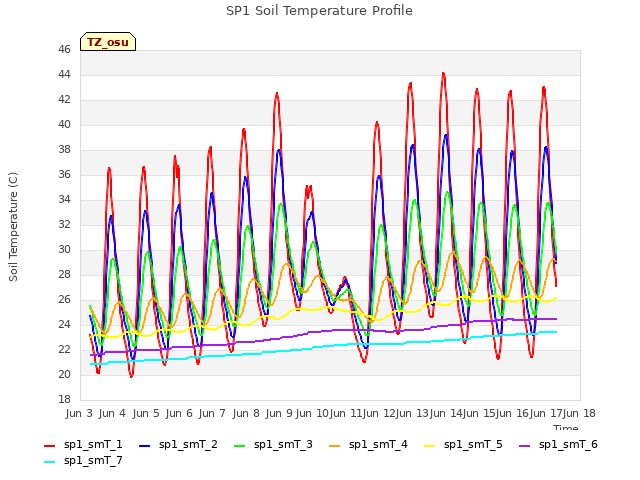Click the 32 y-axis tick label

pos(64,224)
